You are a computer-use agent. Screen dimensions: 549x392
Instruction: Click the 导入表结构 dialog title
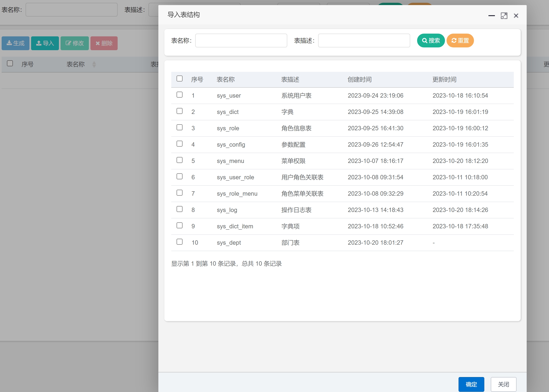point(183,15)
